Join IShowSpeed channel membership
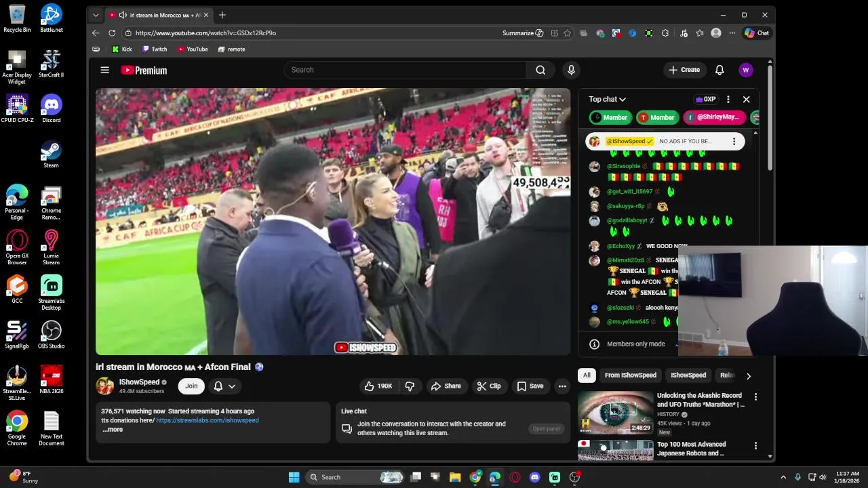Viewport: 868px width, 488px height. pos(191,386)
